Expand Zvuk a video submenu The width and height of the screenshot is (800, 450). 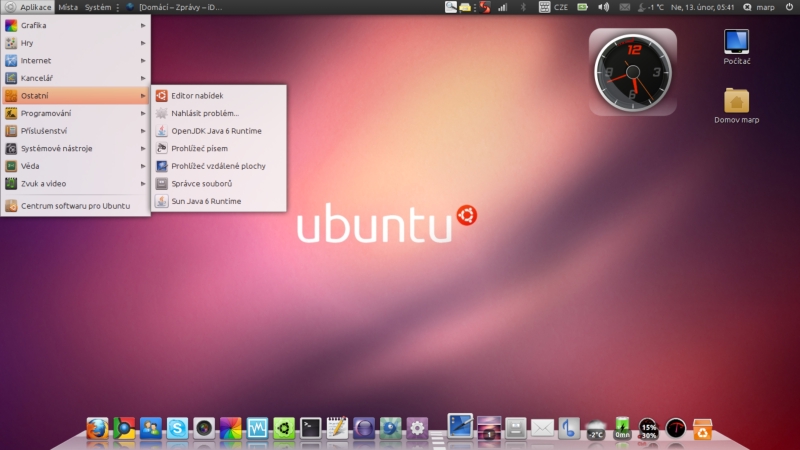coord(76,184)
